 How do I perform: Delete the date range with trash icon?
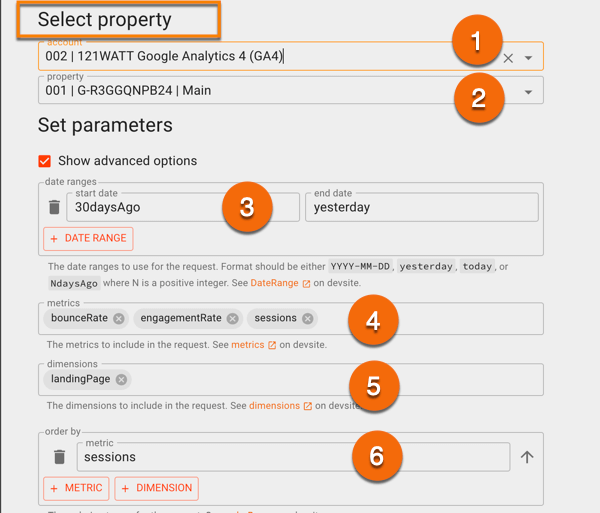(54, 208)
